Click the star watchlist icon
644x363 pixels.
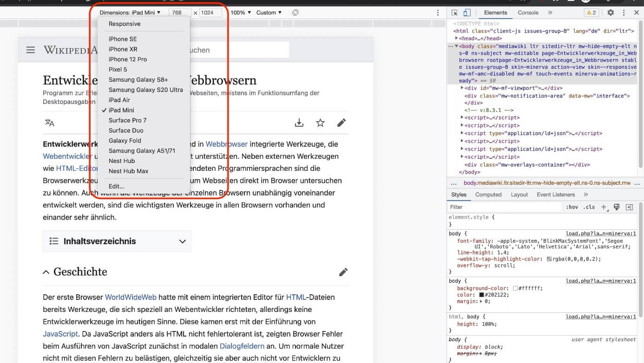(320, 123)
